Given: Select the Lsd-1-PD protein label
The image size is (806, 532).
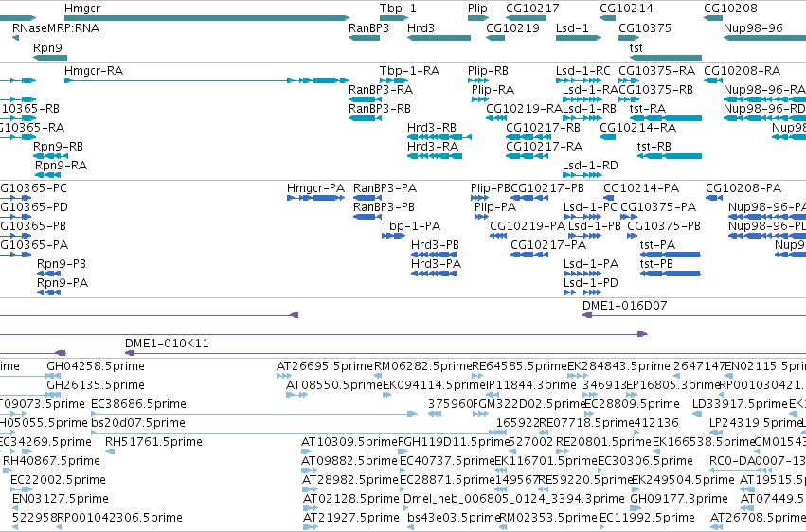Looking at the screenshot, I should 591,283.
